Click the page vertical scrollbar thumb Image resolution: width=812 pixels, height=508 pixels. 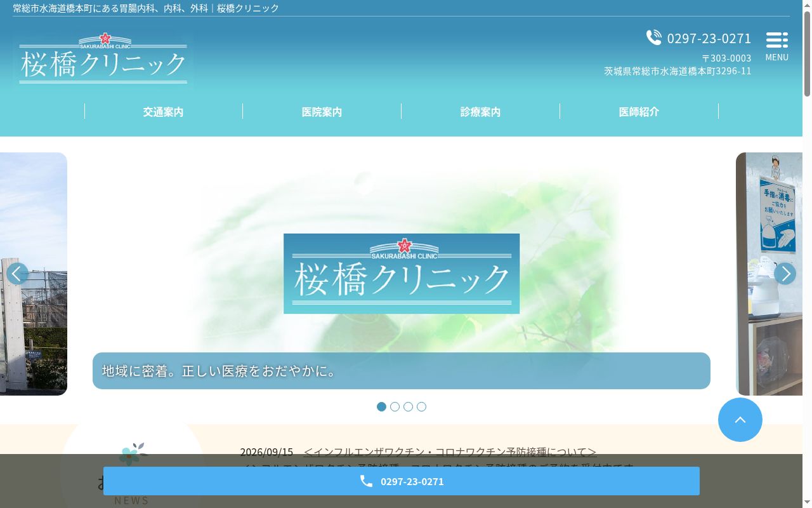coord(807,54)
